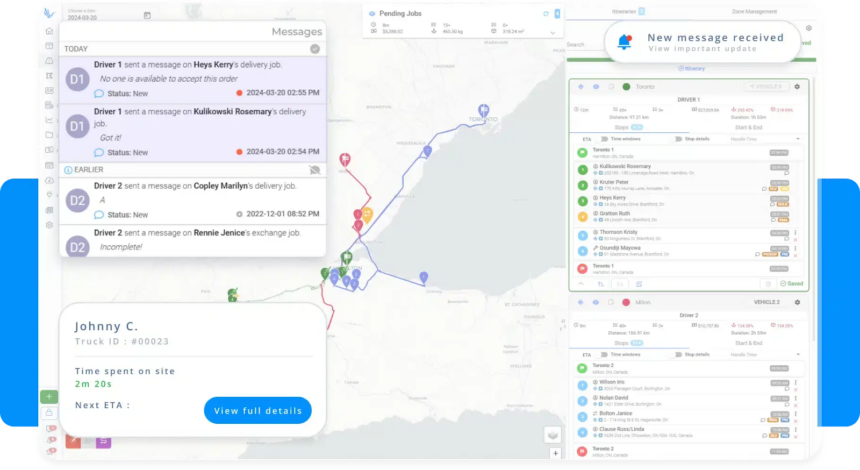Select Start & End tab for Driver 1

tap(748, 128)
